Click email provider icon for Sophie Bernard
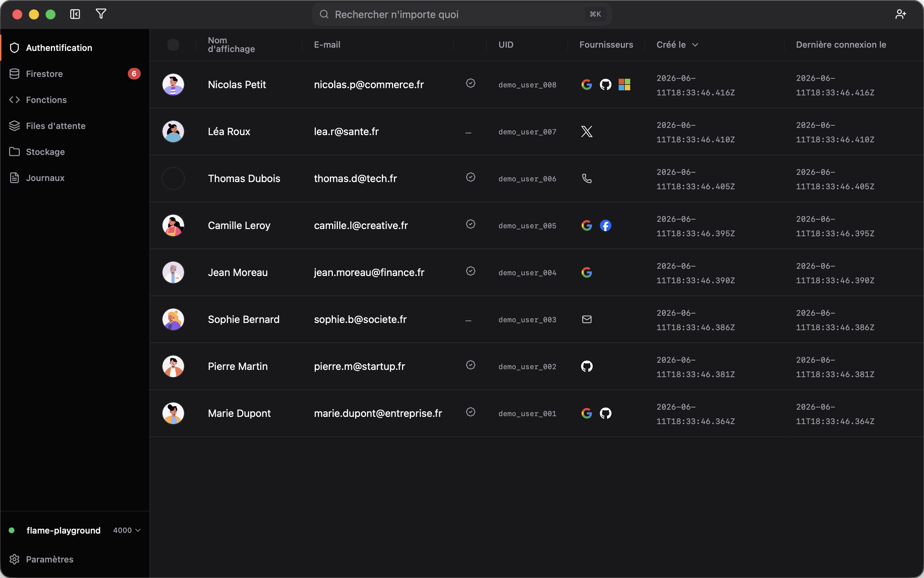The height and width of the screenshot is (578, 924). (x=587, y=319)
